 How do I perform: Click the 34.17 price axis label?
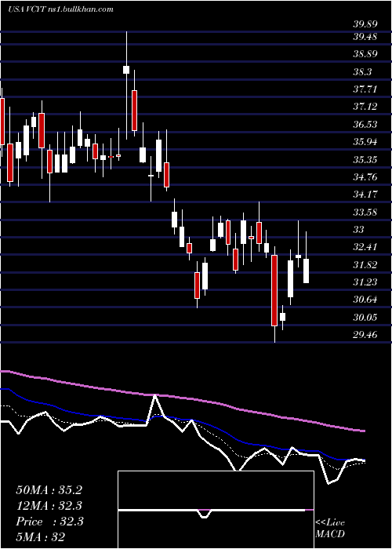tap(365, 195)
